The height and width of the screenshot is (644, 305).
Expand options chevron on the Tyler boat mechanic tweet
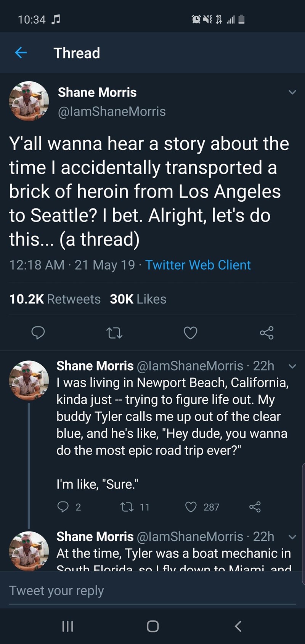pyautogui.click(x=292, y=537)
